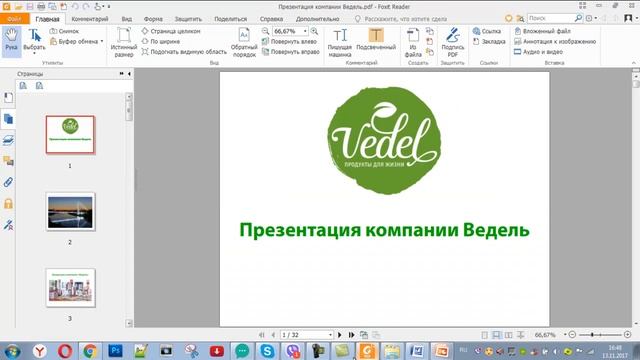Viewport: 640px width, 360px height.
Task: Open the Bookmarks side panel icon
Action: [8, 98]
